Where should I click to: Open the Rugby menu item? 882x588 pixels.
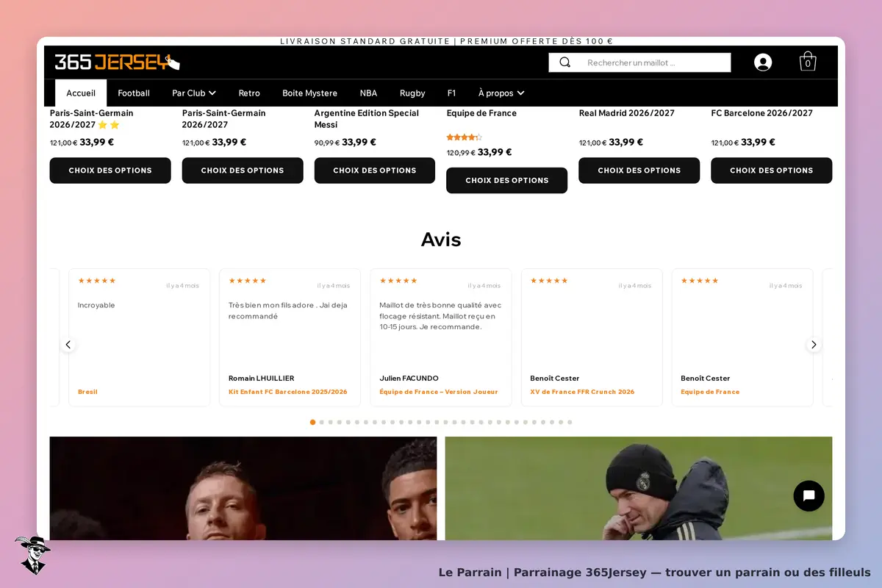[412, 93]
